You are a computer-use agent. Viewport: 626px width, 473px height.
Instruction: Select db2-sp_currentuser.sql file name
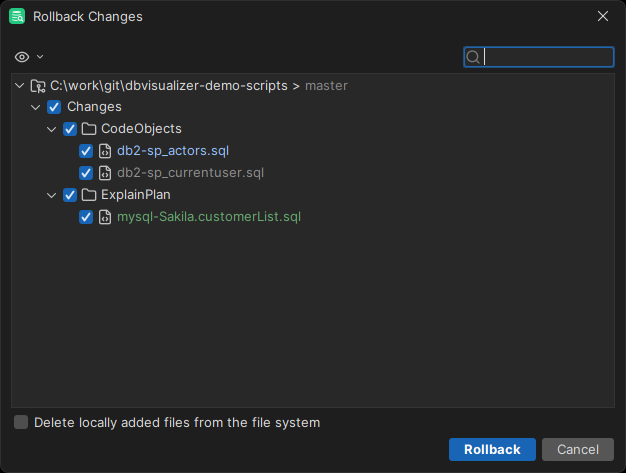(190, 173)
